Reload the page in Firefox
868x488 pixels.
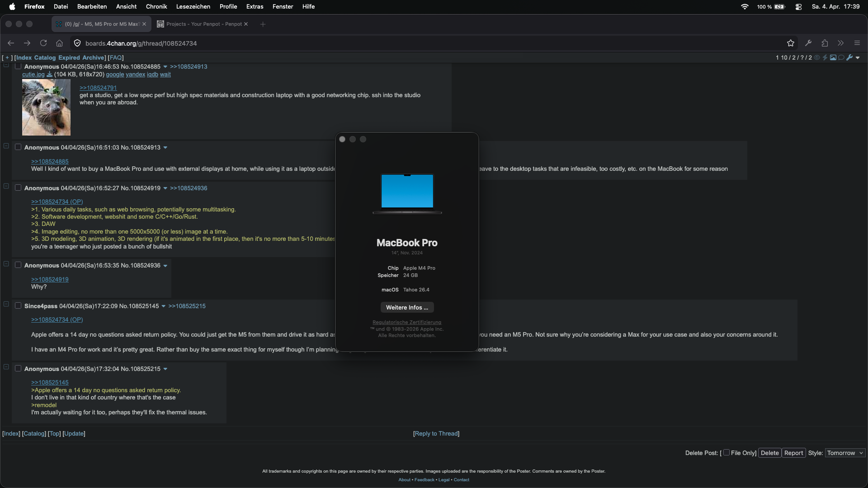(43, 43)
